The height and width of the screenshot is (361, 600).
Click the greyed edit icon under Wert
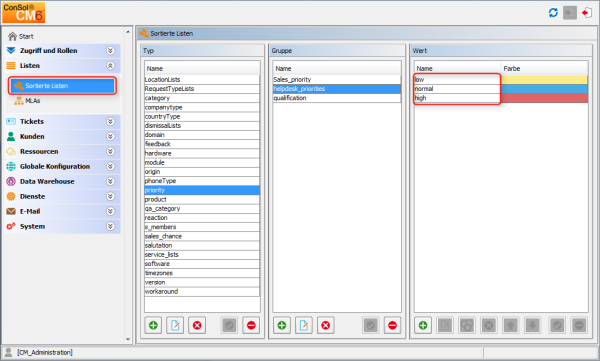(445, 325)
